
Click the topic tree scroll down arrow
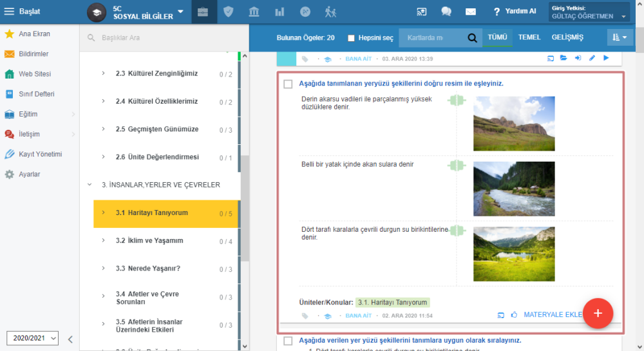(x=245, y=346)
